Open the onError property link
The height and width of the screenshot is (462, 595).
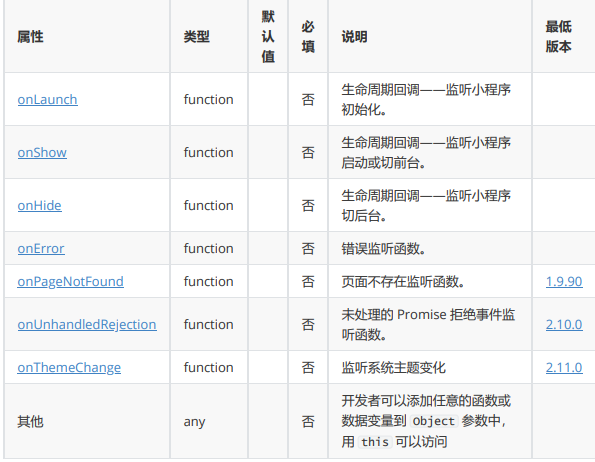41,248
